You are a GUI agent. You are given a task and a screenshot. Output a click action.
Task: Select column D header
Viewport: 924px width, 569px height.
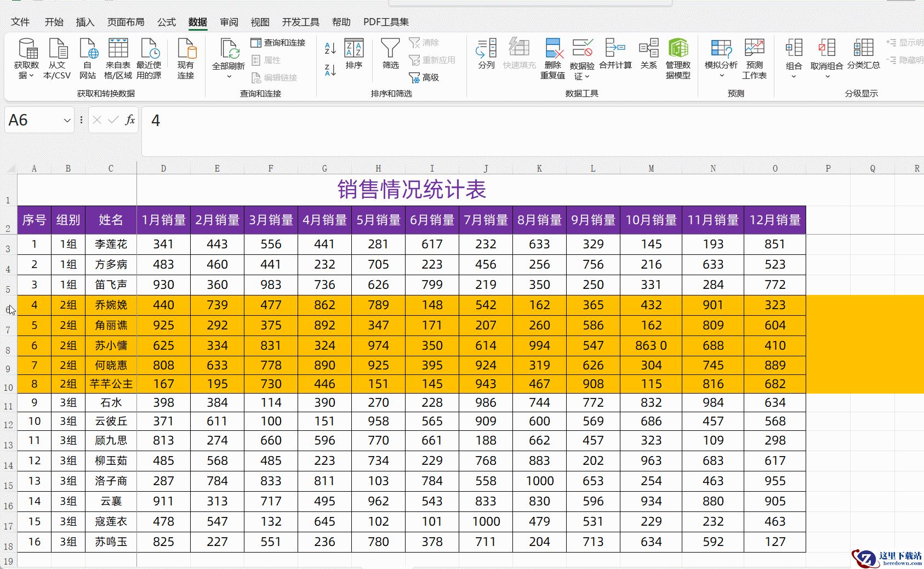coord(163,168)
